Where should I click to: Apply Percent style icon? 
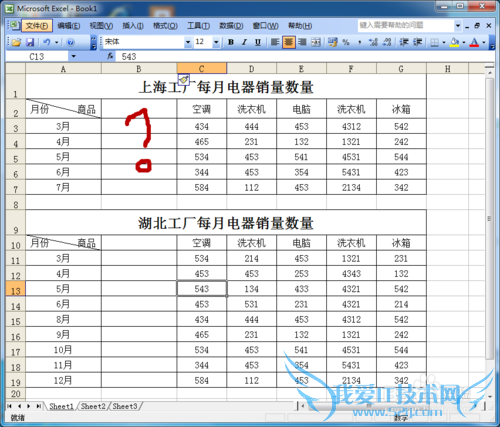click(346, 42)
